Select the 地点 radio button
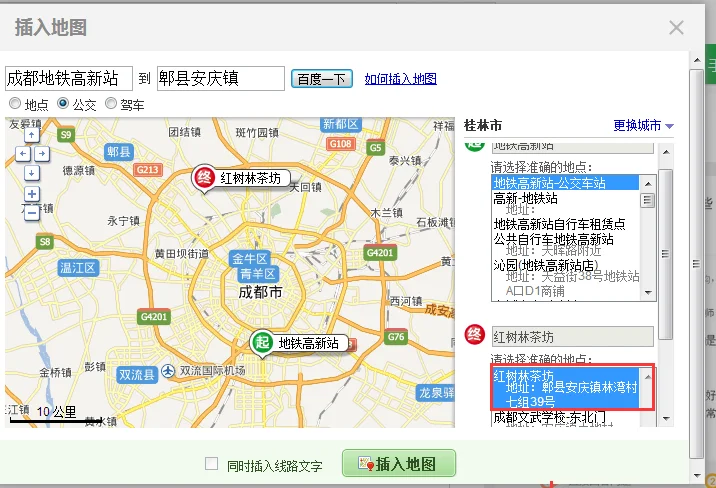716x488 pixels. [x=15, y=104]
